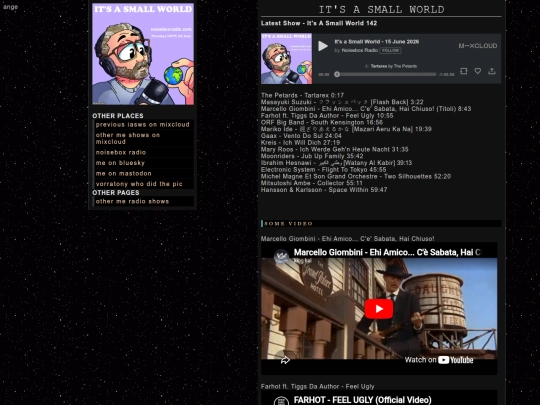The height and width of the screenshot is (405, 540).
Task: Open other me shows on mixcloud link
Action: tap(128, 138)
